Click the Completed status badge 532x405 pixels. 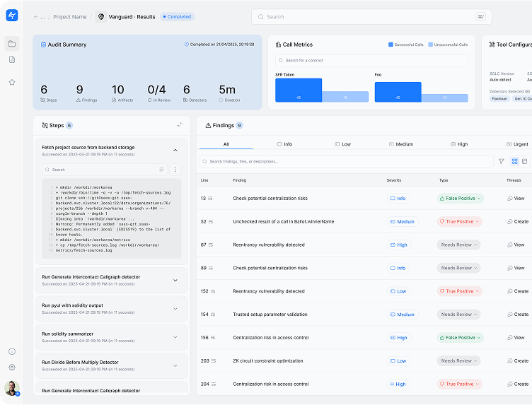177,16
